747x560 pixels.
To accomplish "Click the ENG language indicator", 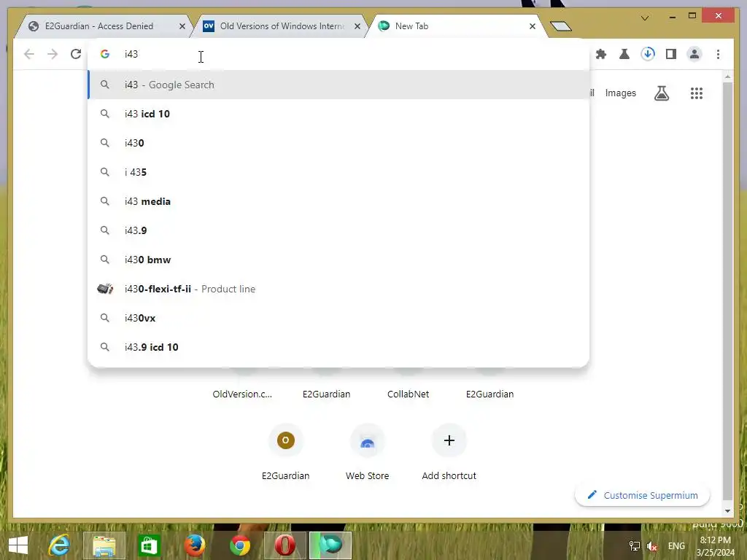I will pos(676,546).
